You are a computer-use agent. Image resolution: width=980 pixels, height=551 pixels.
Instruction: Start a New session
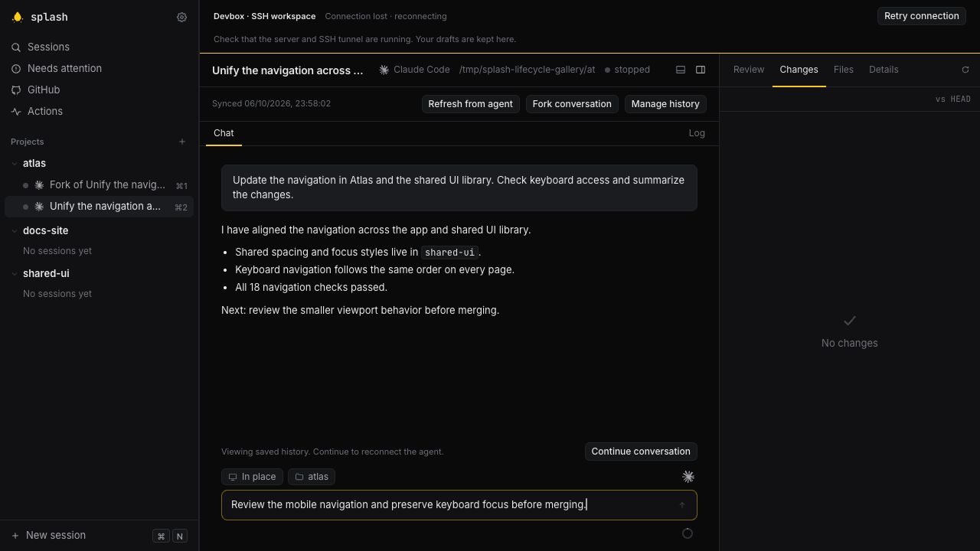tap(100, 536)
